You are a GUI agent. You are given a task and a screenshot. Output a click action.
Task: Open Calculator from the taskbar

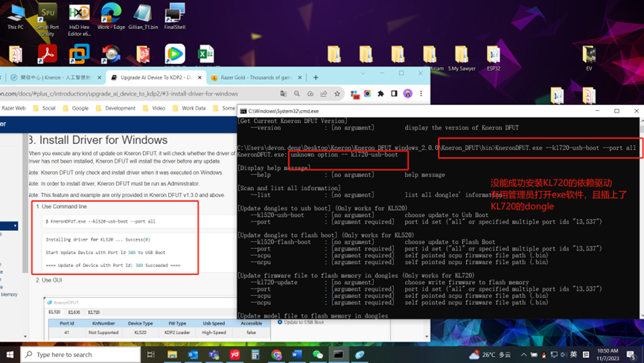255,354
